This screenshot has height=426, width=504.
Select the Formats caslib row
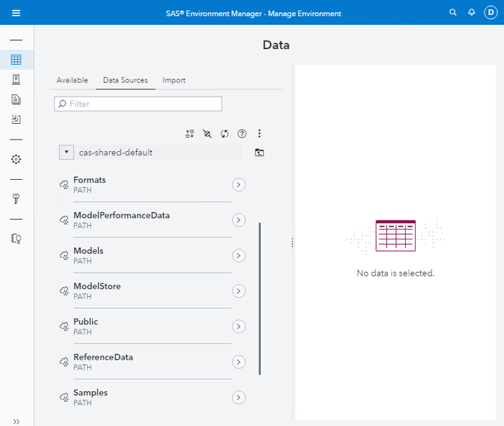point(153,185)
